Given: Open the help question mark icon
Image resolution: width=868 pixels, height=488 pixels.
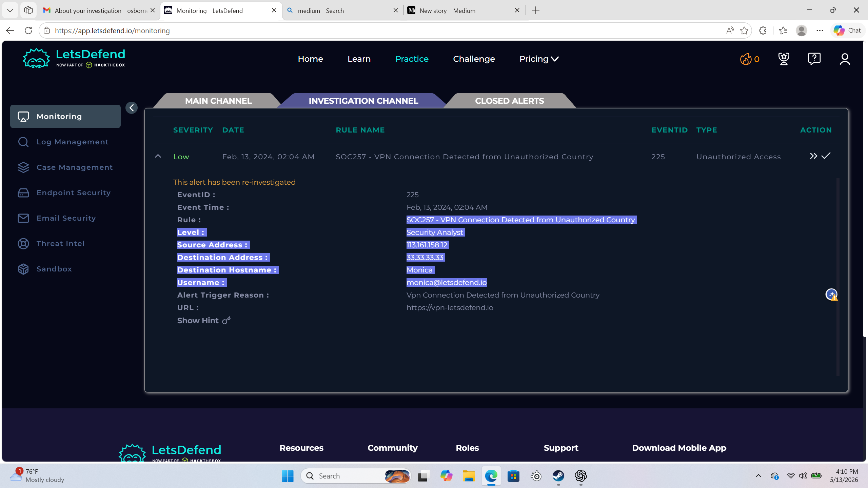Looking at the screenshot, I should (814, 59).
